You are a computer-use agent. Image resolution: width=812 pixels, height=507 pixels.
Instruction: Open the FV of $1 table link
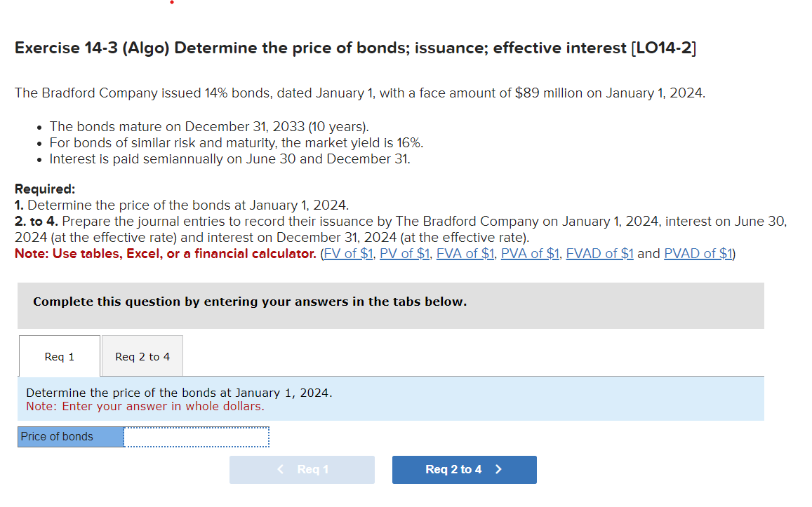(348, 253)
